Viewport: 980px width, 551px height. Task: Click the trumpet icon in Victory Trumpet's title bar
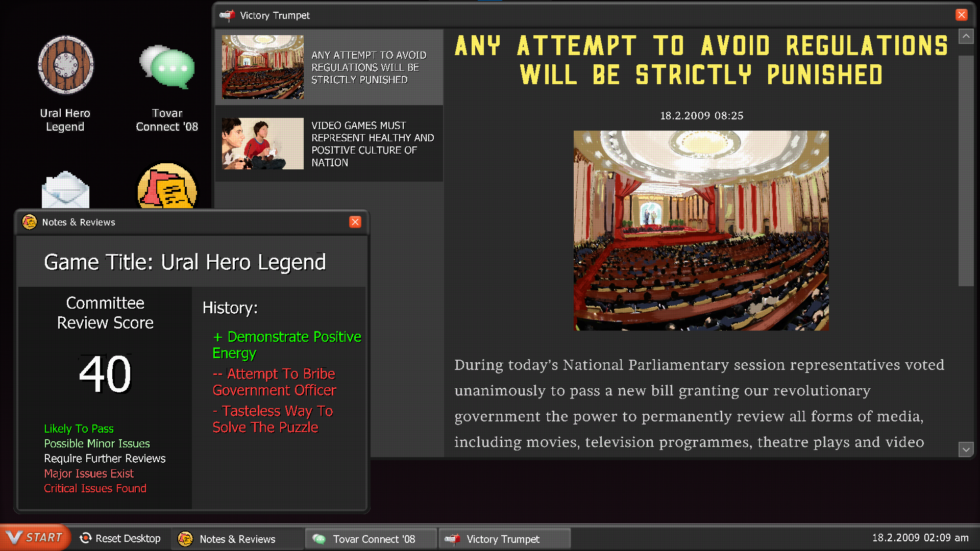point(226,15)
